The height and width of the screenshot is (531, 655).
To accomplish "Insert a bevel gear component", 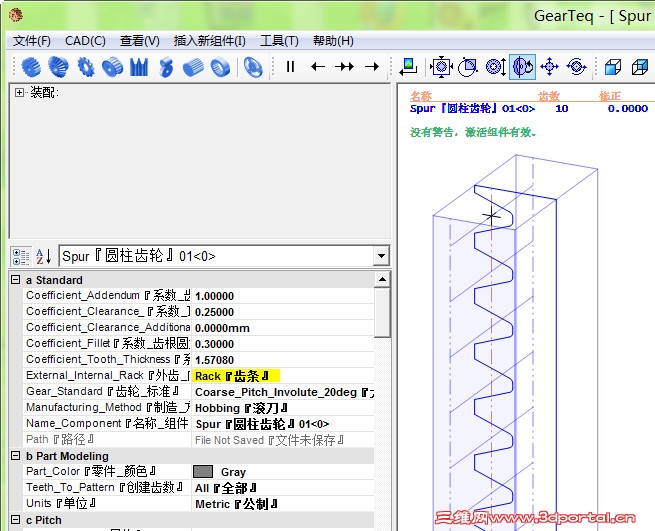I will tap(58, 67).
